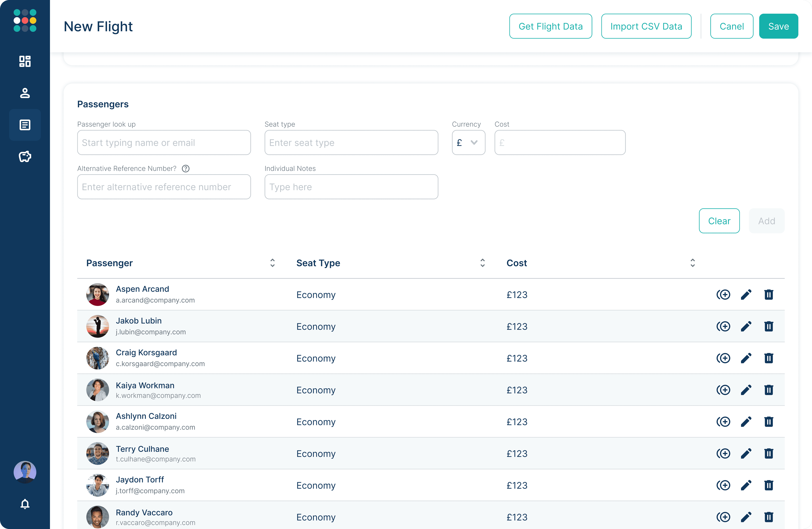The image size is (812, 529).
Task: Open the user avatar in the sidebar
Action: tap(25, 472)
